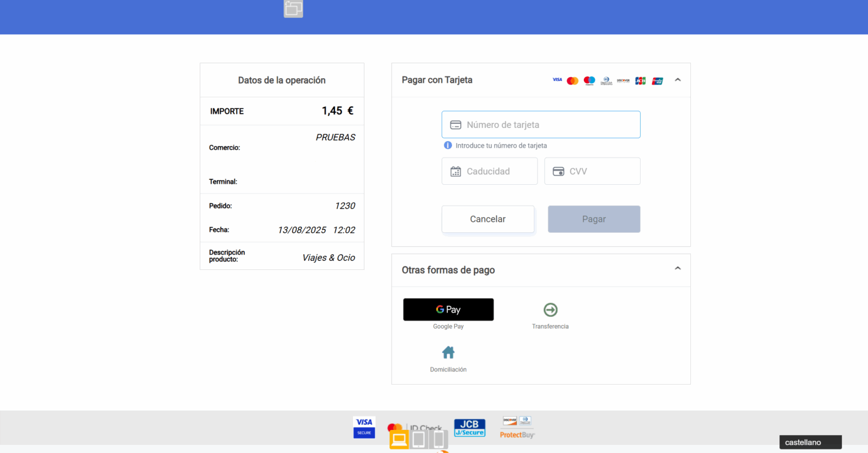Collapse the Pagar con Tarjeta section
The image size is (868, 453).
(678, 80)
